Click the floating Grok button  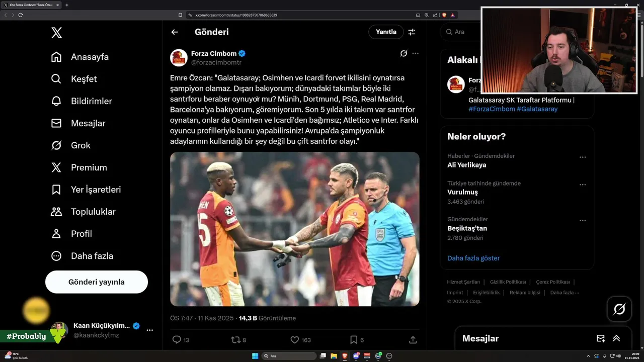619,309
